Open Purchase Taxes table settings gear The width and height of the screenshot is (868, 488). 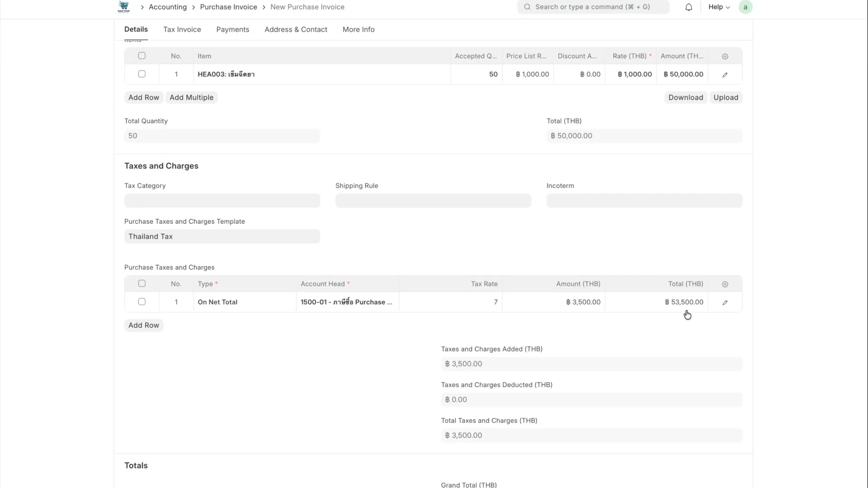coord(725,284)
